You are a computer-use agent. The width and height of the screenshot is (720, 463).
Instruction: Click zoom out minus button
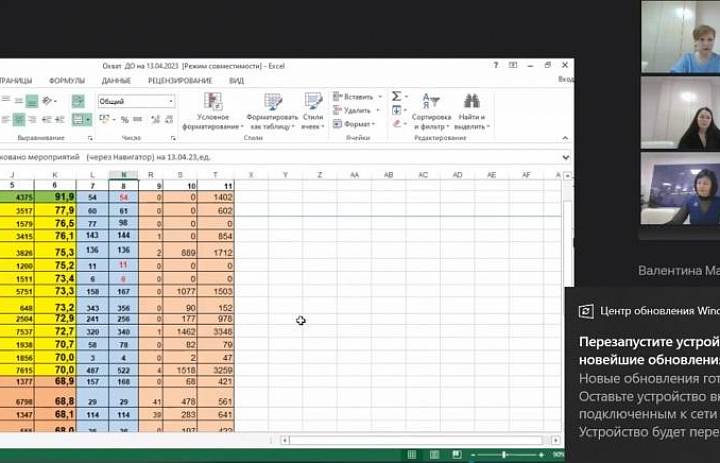473,455
